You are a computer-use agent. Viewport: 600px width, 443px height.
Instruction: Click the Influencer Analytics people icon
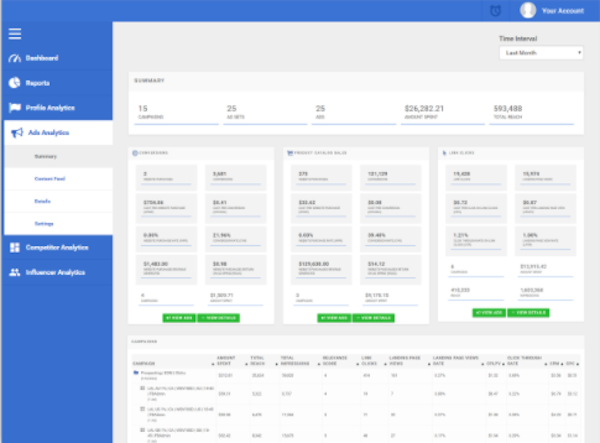(15, 272)
